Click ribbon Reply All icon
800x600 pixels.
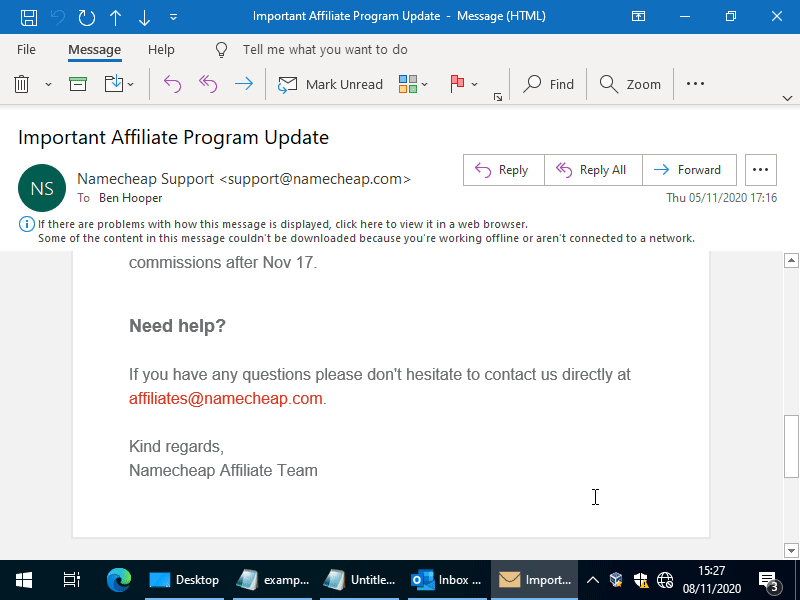208,84
